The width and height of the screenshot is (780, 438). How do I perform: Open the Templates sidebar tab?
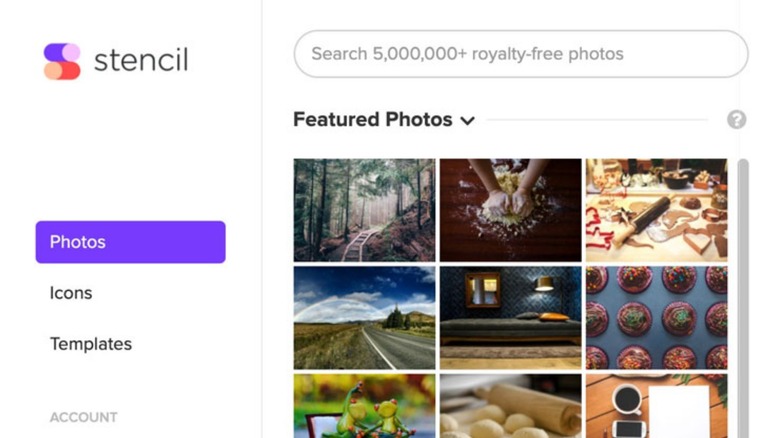91,344
